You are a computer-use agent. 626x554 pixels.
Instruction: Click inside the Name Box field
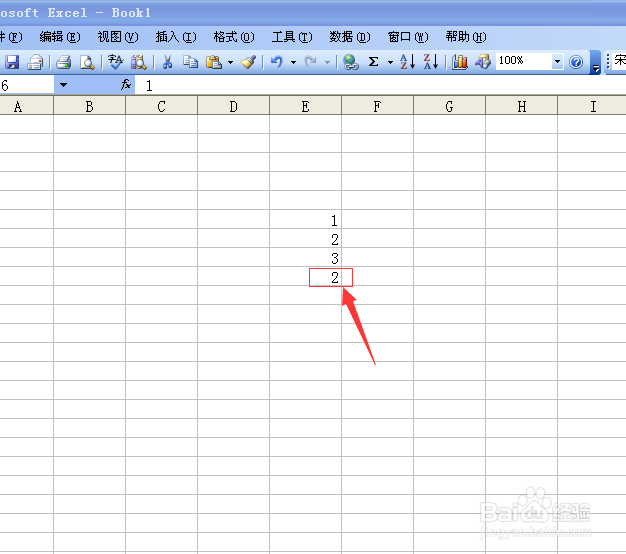click(x=27, y=85)
